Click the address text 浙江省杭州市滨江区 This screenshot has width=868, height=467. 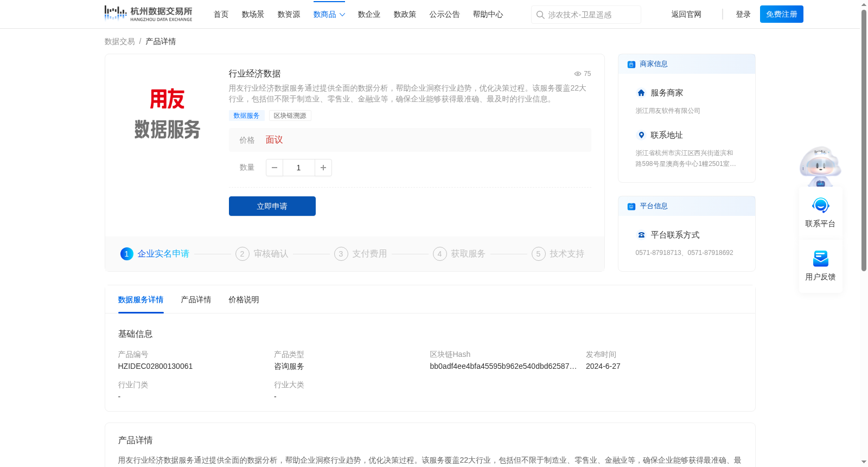click(686, 158)
